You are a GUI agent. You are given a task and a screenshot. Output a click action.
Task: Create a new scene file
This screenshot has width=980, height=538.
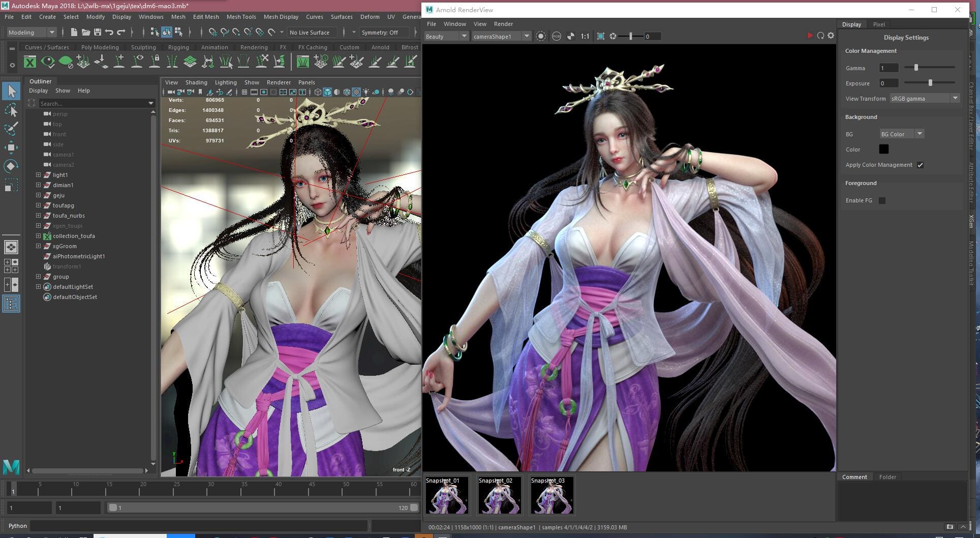[74, 32]
